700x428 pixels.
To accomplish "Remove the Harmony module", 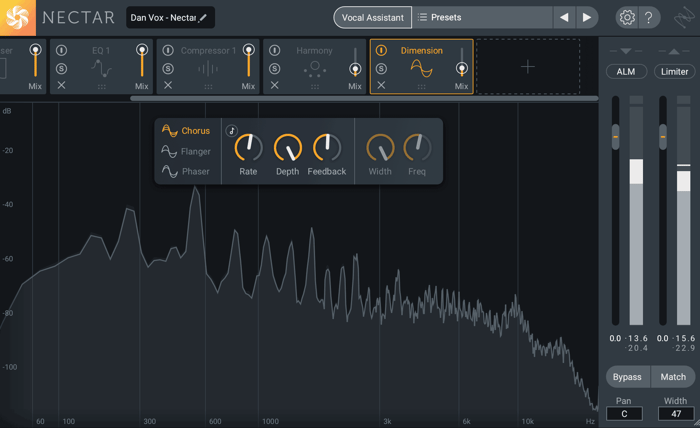I will [x=275, y=85].
